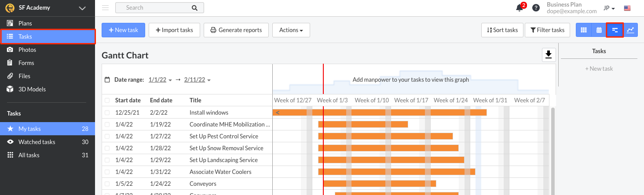Viewport: 644px width, 195px height.
Task: Switch to grid view icon
Action: [x=584, y=30]
